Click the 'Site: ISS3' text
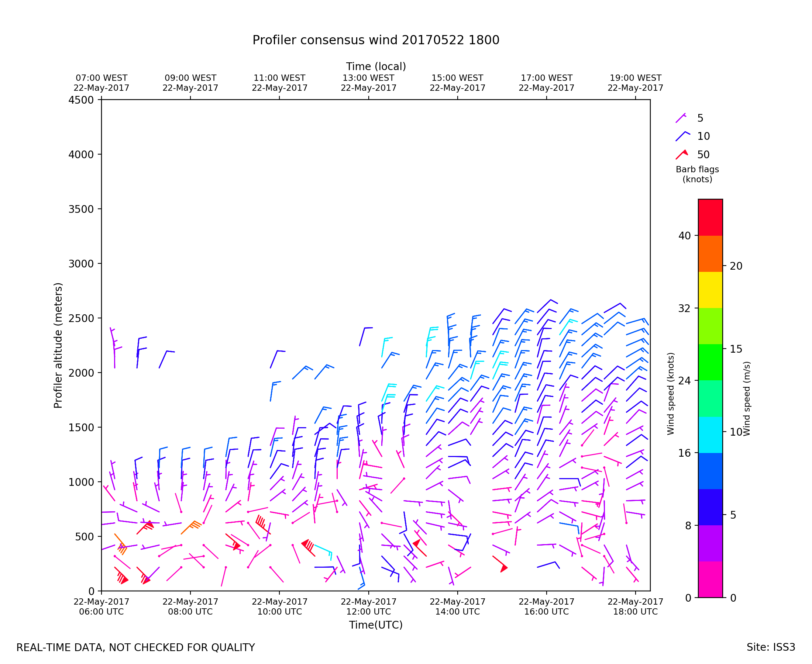Screen dimensions: 812x664 coord(770,647)
